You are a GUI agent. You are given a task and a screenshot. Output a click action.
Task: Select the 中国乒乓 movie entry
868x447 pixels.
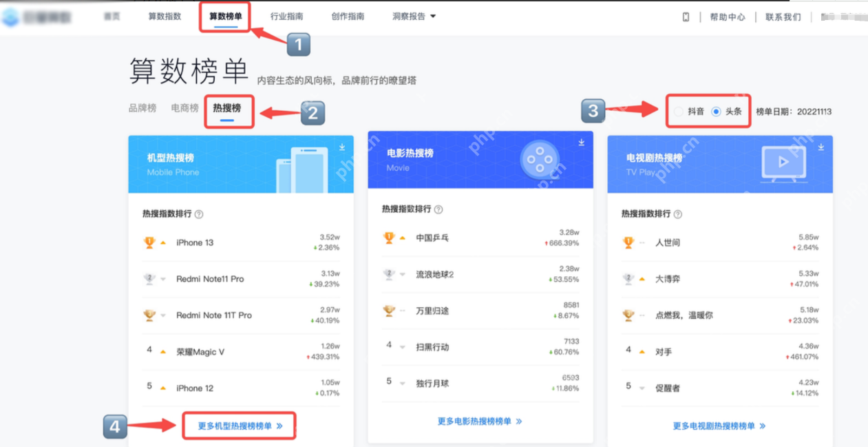coord(480,238)
